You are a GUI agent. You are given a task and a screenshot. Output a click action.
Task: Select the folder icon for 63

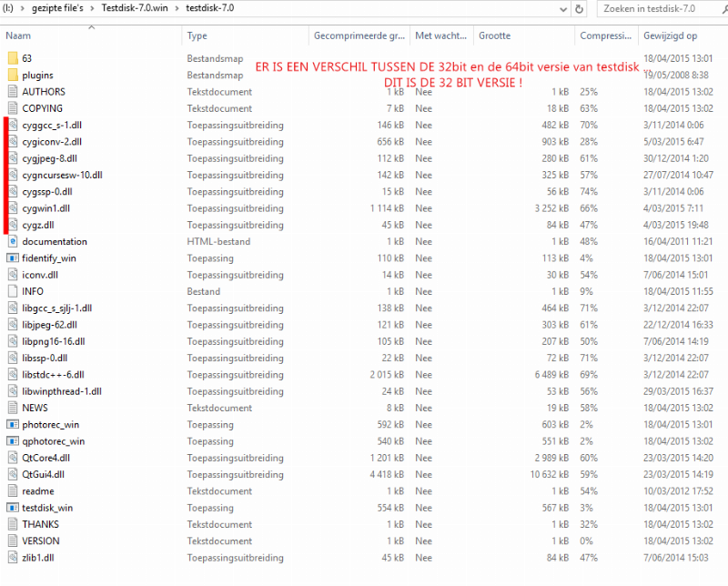pyautogui.click(x=13, y=58)
